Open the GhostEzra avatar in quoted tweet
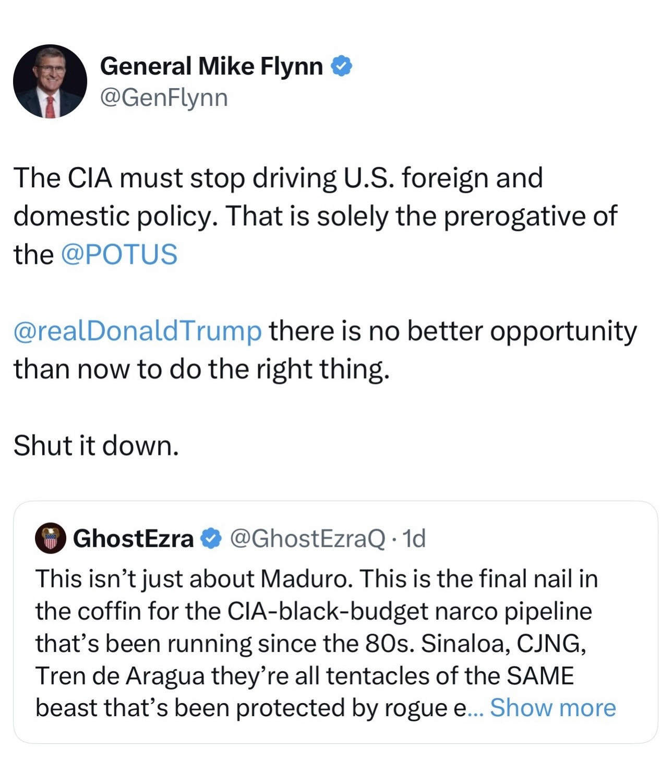The image size is (672, 784). [50, 538]
